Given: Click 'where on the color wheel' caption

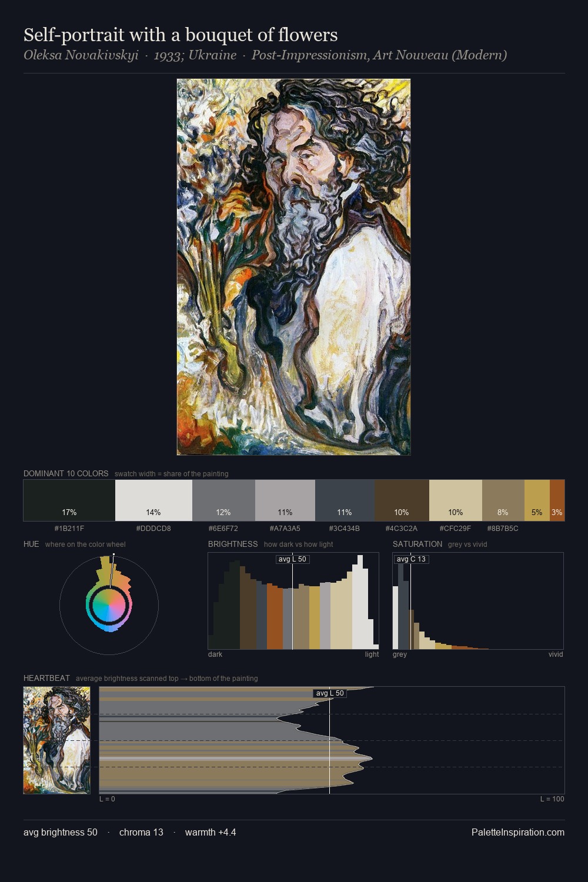Looking at the screenshot, I should [x=85, y=544].
